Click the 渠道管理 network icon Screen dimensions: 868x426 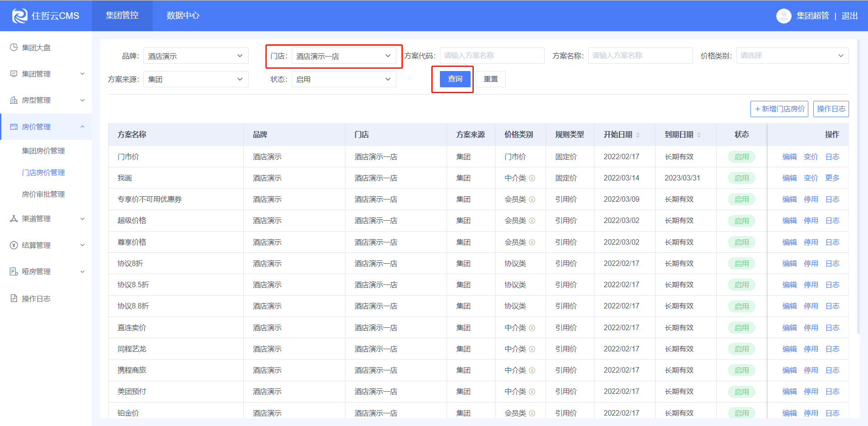point(14,218)
